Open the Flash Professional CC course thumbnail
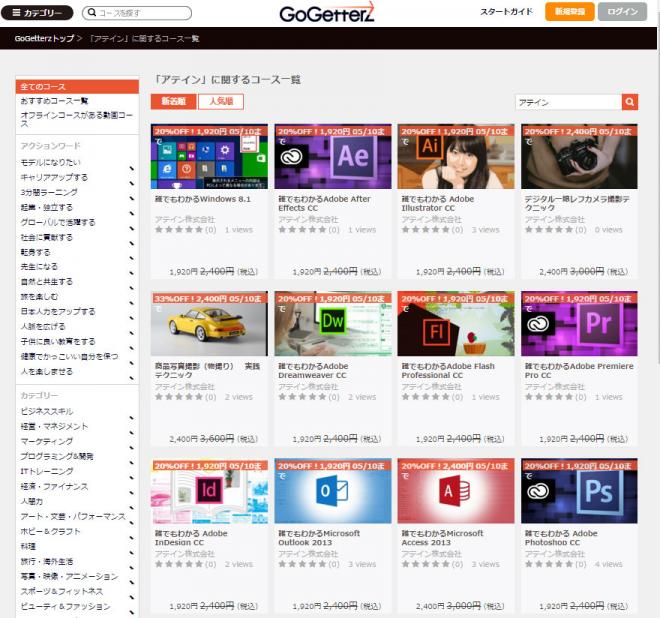 [x=456, y=324]
